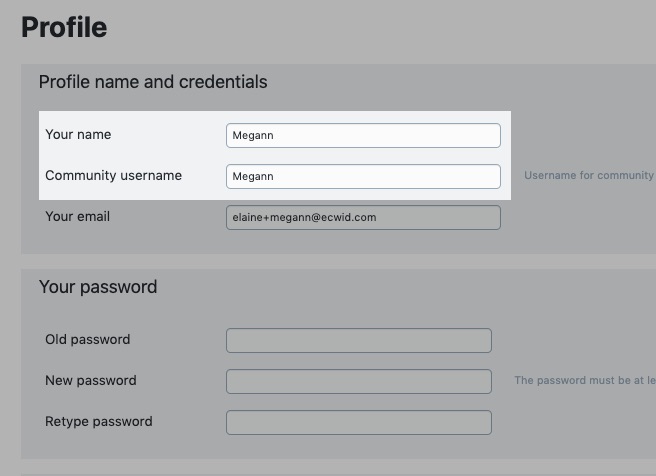Click the "Your email" label

point(77,216)
